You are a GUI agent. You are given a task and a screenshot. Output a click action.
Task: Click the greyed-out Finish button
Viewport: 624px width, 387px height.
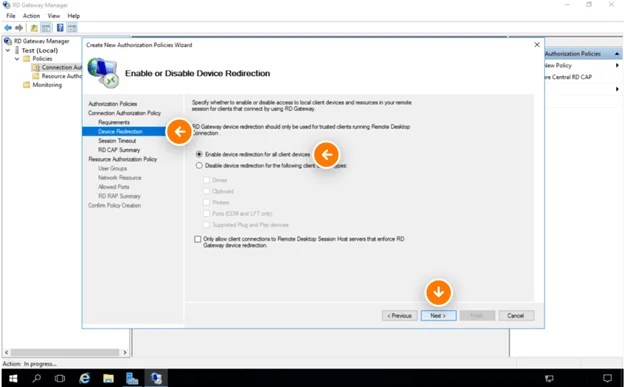(x=477, y=316)
